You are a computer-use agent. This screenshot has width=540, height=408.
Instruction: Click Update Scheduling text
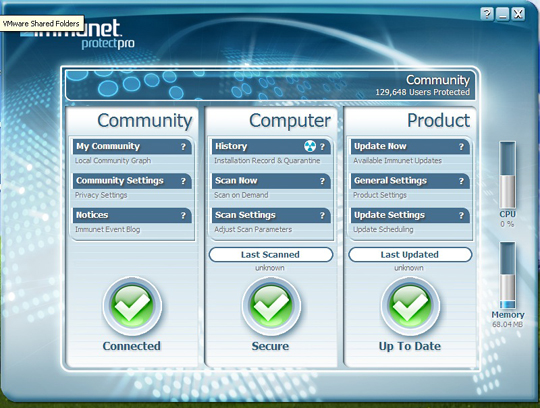383,229
